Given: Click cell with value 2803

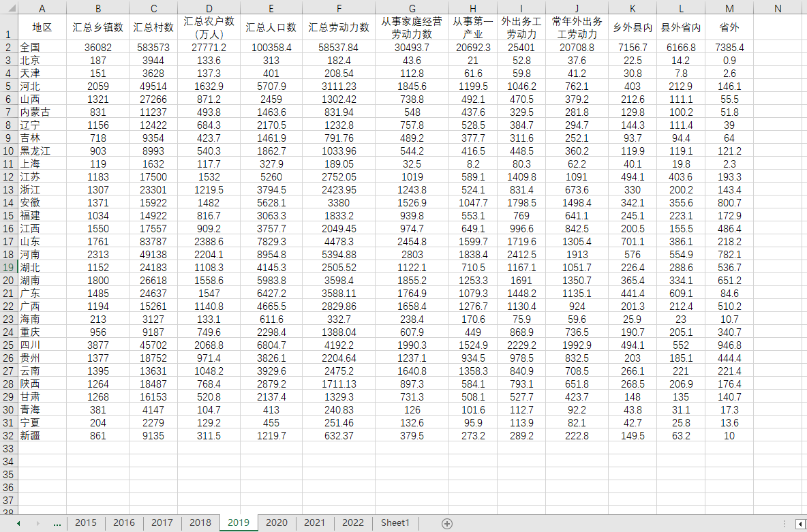Looking at the screenshot, I should (x=412, y=254).
